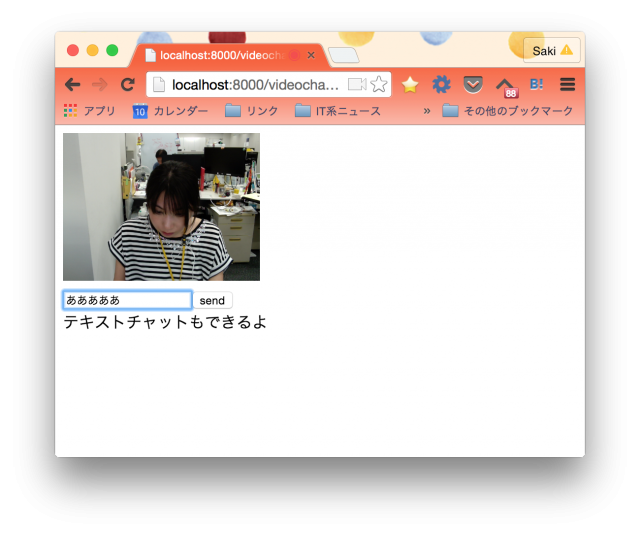Show hidden bookmarks with the » chevron

(x=427, y=111)
